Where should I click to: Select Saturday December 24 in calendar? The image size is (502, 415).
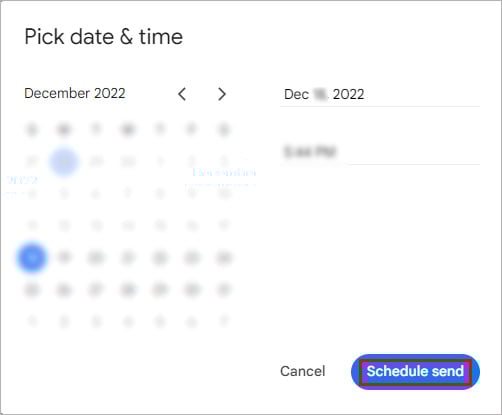tap(224, 258)
